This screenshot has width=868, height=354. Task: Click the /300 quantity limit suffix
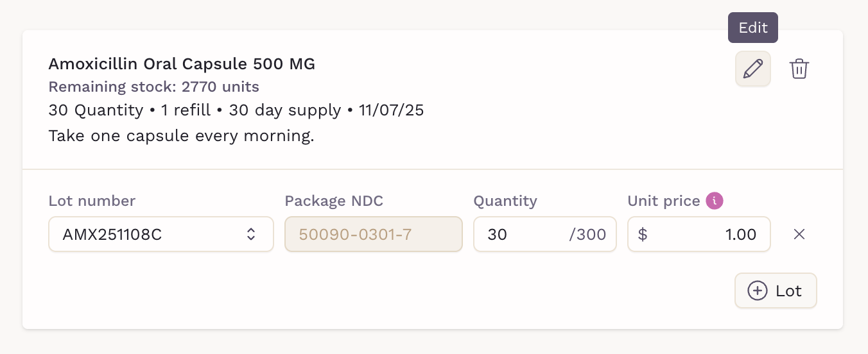point(587,235)
